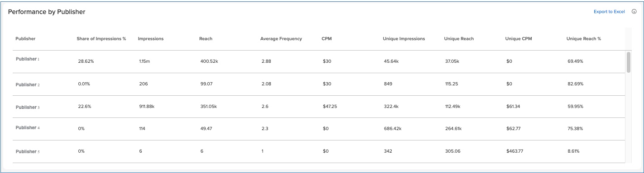Click the Average Frequency column header
The width and height of the screenshot is (644, 173).
coord(281,39)
